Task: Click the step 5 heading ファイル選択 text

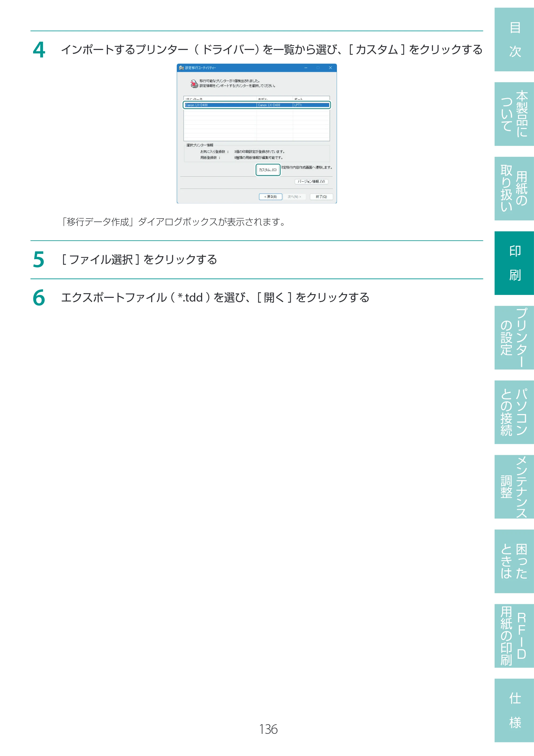Action: (139, 259)
